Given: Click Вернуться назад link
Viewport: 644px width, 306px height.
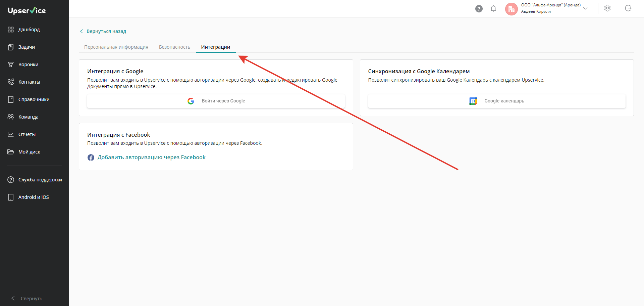Looking at the screenshot, I should (x=106, y=31).
